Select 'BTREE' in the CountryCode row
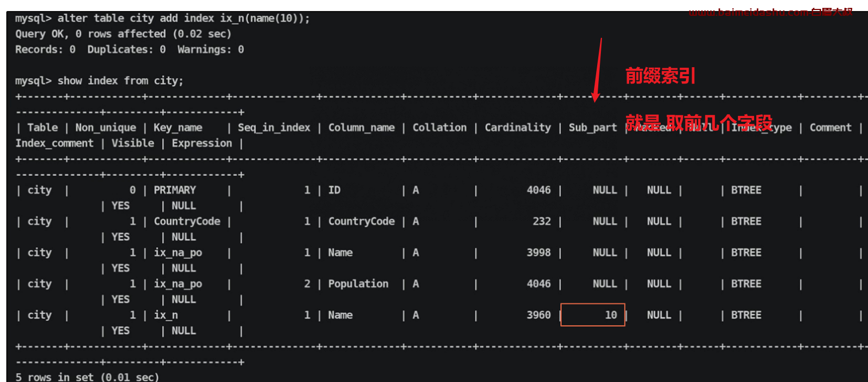The image size is (868, 382). coord(746,221)
